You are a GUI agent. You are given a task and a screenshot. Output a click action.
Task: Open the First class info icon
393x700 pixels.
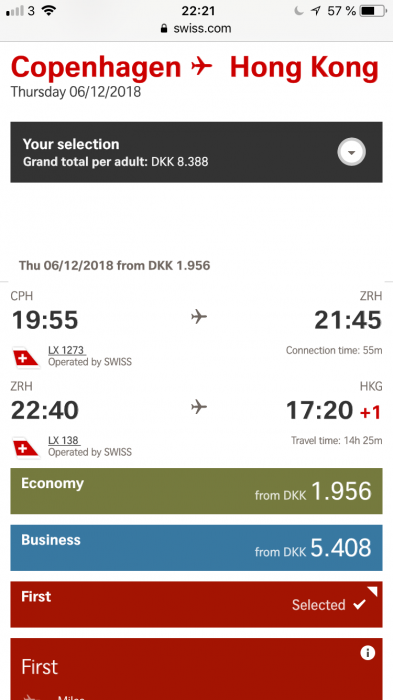point(367,653)
